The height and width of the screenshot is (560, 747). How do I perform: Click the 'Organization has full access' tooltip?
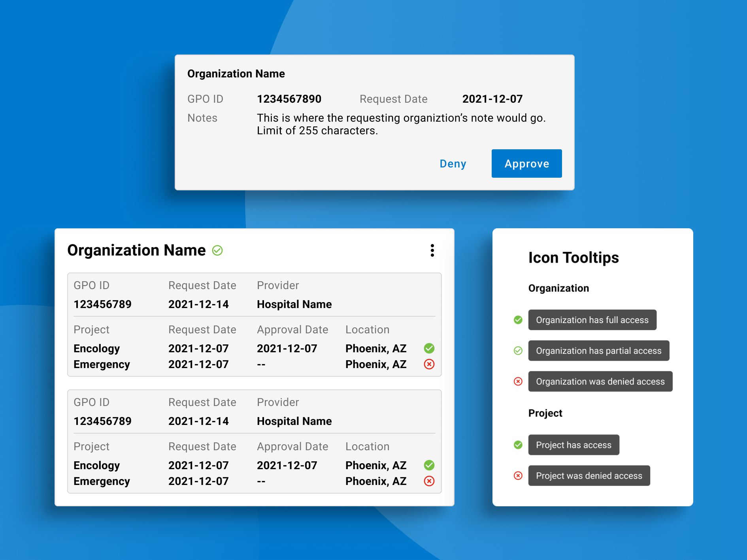(592, 320)
